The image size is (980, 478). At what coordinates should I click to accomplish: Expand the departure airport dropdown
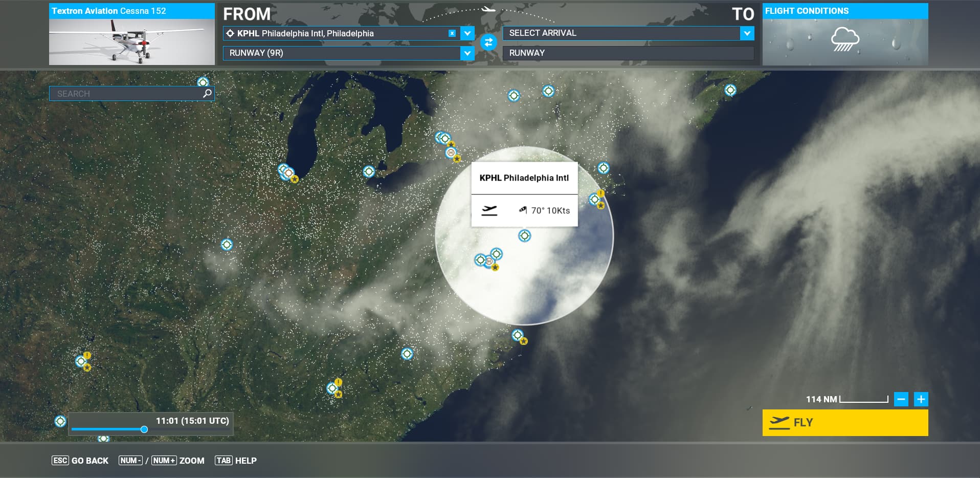pos(467,33)
